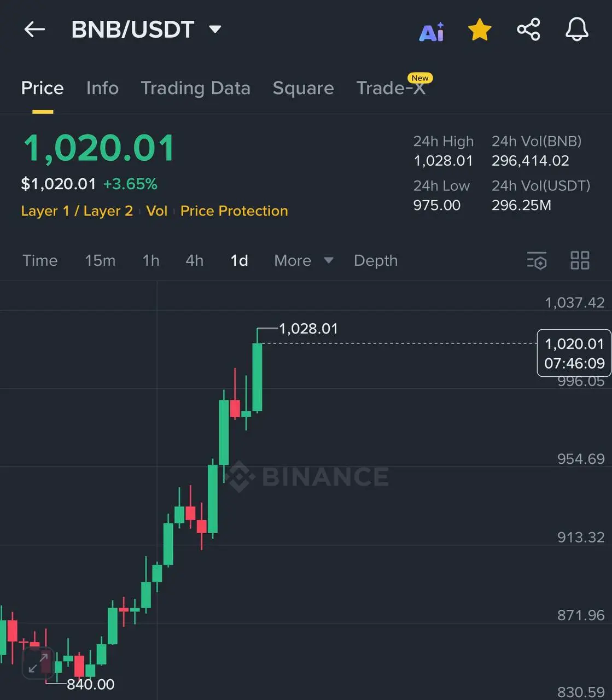Open the Price Protection link

tap(234, 211)
